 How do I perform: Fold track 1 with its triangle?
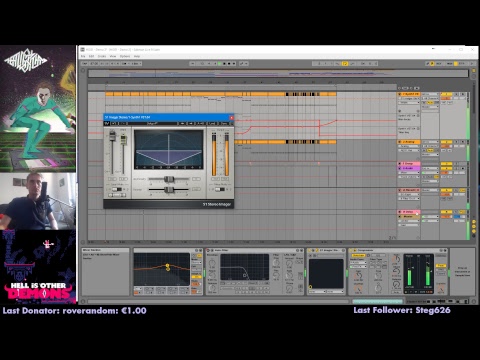tap(400, 94)
